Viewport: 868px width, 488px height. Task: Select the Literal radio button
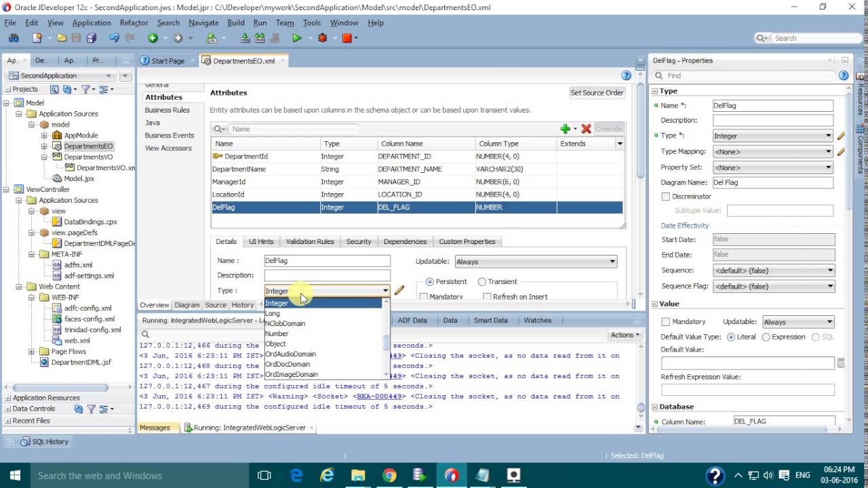[x=730, y=337]
